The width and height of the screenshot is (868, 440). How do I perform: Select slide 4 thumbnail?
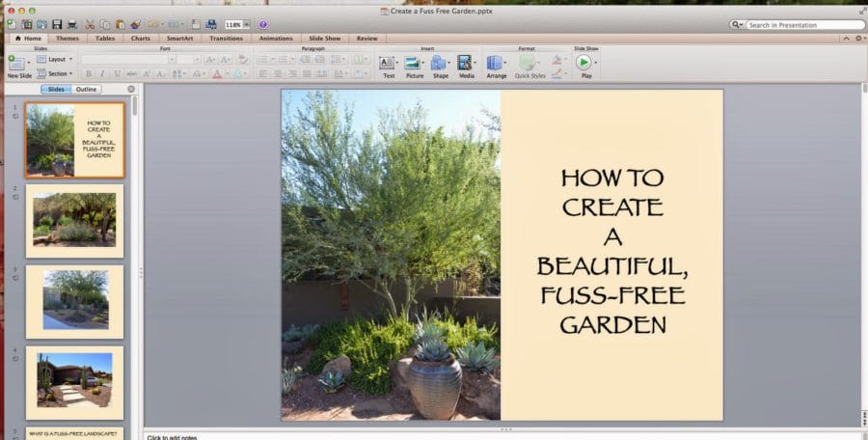74,383
